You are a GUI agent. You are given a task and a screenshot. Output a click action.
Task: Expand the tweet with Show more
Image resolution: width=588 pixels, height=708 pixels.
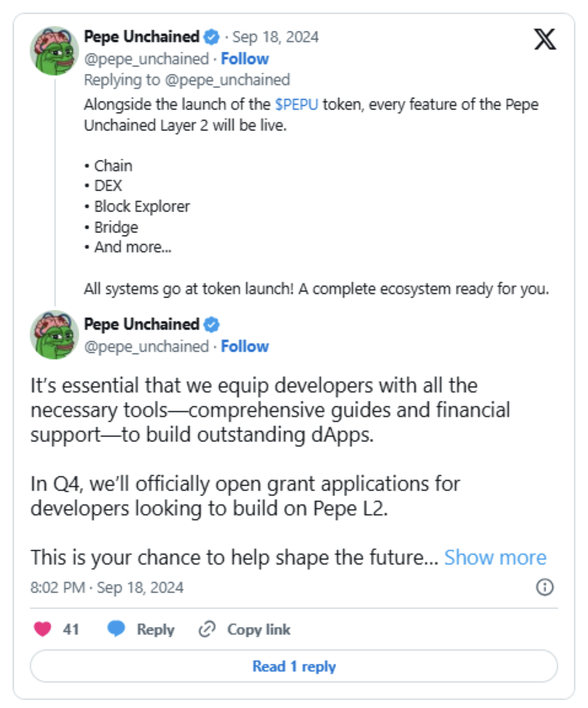495,558
